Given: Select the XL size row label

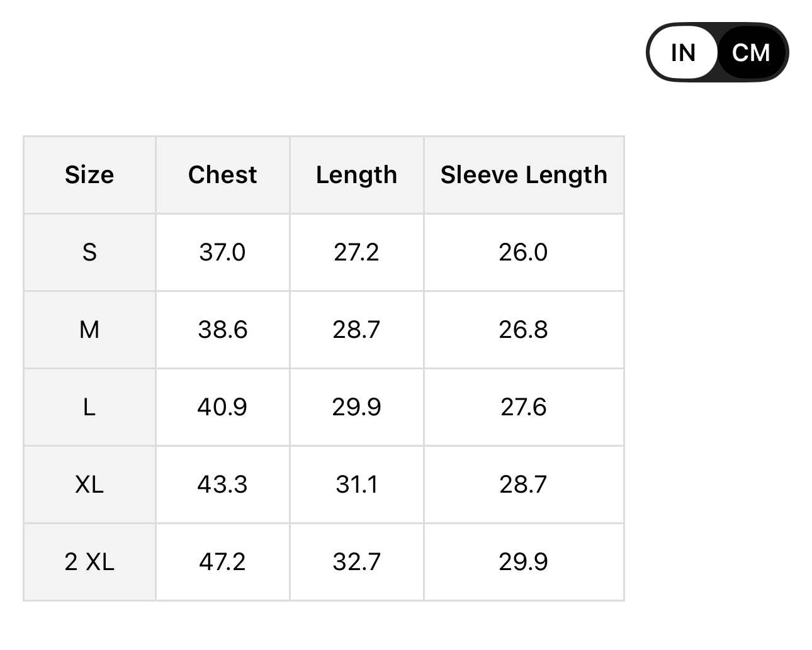Looking at the screenshot, I should 89,485.
